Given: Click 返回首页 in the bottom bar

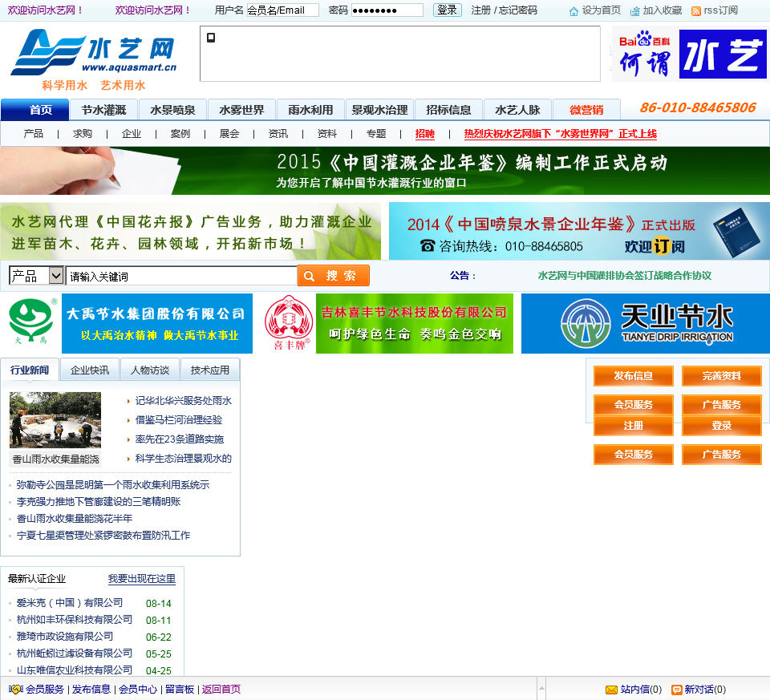Looking at the screenshot, I should tap(221, 690).
